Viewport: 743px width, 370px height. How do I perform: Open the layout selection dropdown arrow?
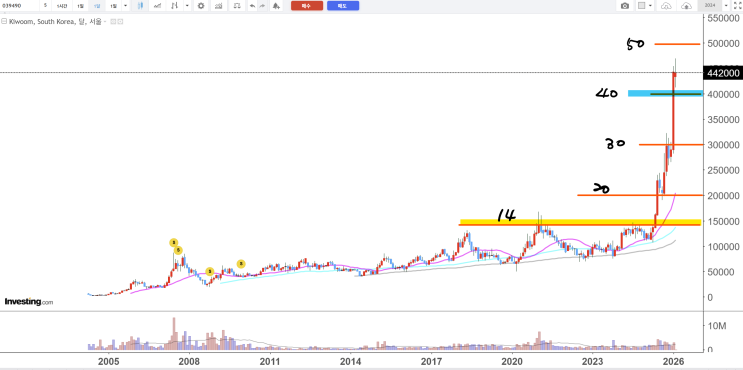(x=650, y=6)
